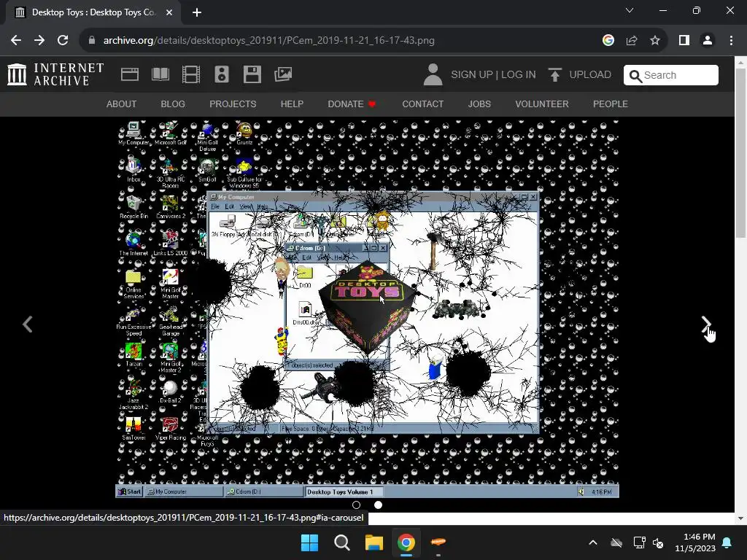Viewport: 747px width, 560px height.
Task: Click the UPLOAD link
Action: click(x=590, y=75)
